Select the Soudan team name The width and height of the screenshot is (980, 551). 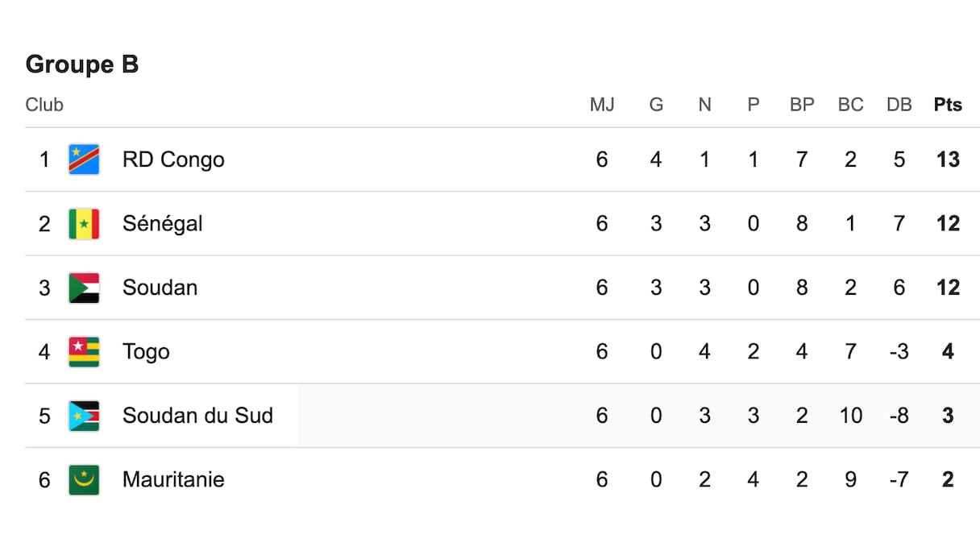pos(160,288)
